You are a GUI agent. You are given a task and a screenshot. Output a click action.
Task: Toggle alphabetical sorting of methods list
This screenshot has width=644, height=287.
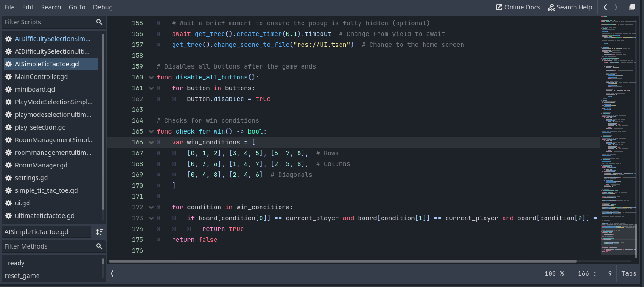click(99, 232)
